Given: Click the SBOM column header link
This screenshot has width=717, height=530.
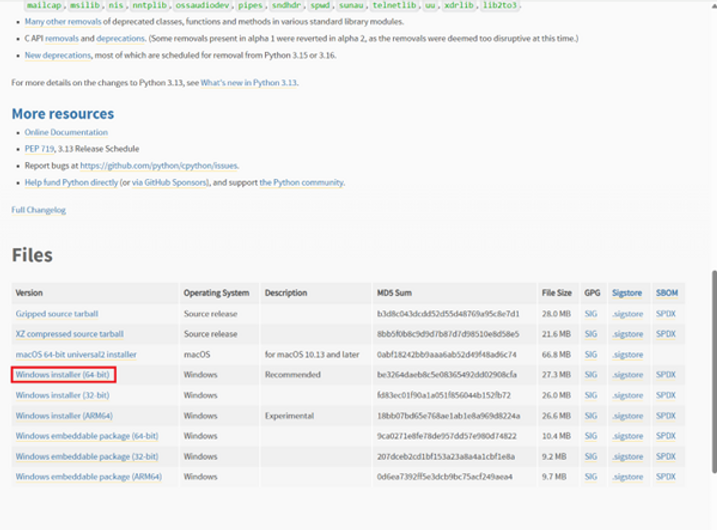Looking at the screenshot, I should [x=667, y=293].
